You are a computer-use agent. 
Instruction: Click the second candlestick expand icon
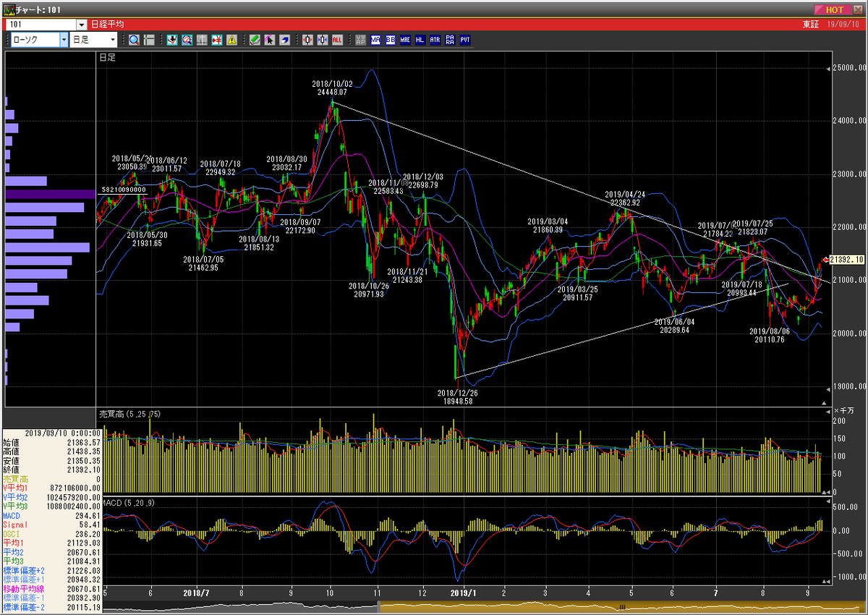pyautogui.click(x=322, y=40)
